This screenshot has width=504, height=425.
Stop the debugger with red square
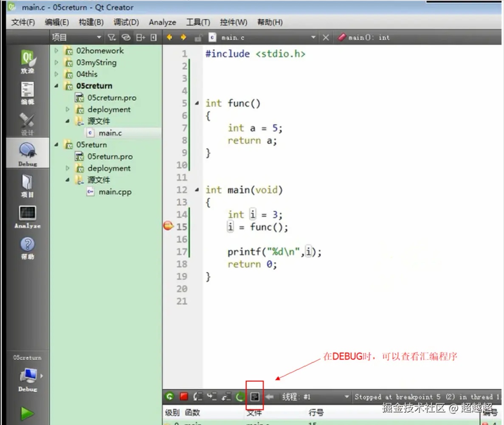click(x=184, y=397)
